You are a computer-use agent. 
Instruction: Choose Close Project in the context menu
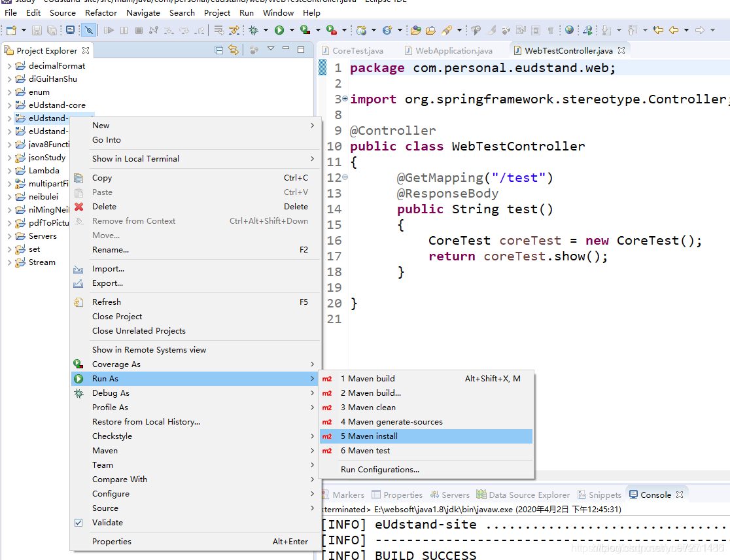click(x=196, y=317)
